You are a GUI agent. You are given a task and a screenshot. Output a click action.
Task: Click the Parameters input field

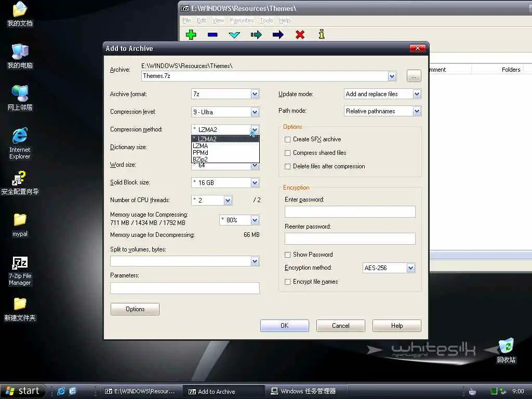point(185,288)
